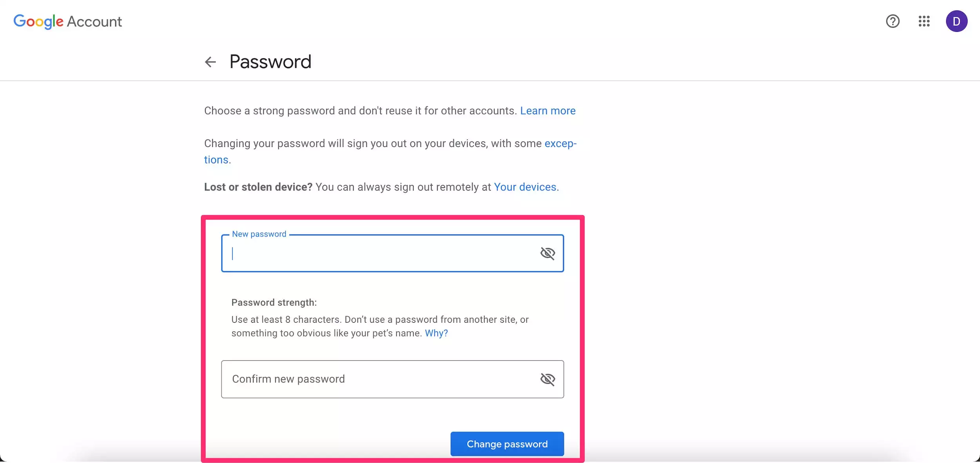Open the Help question mark icon

coord(893,21)
